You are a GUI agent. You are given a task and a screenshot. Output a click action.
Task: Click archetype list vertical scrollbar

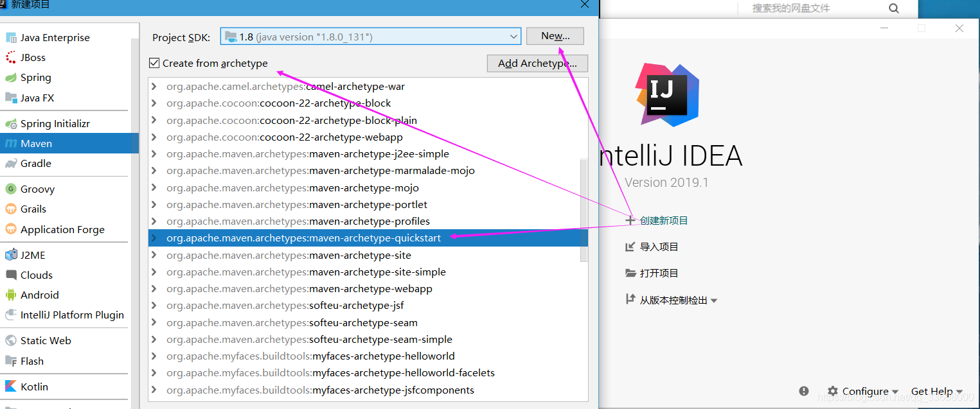coord(584,210)
